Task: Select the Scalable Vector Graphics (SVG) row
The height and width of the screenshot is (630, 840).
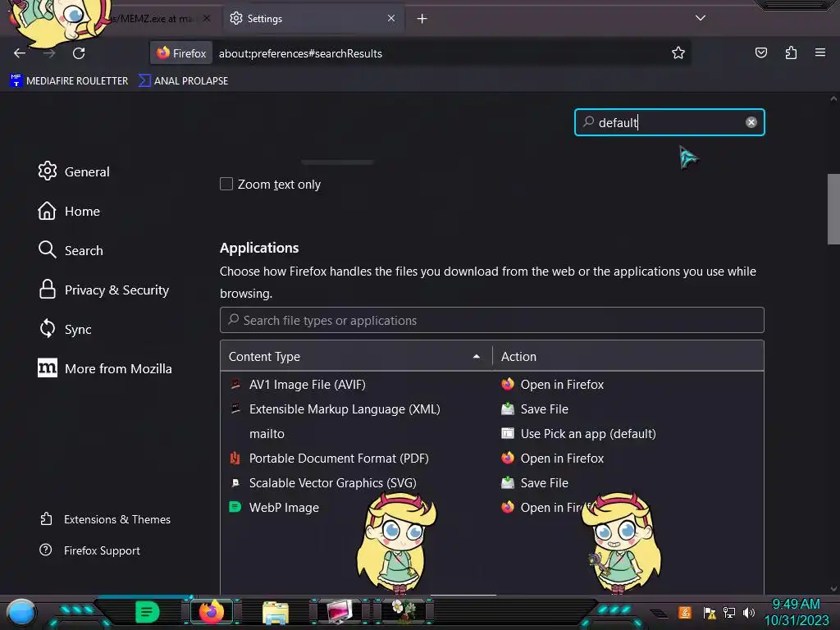Action: click(x=492, y=482)
